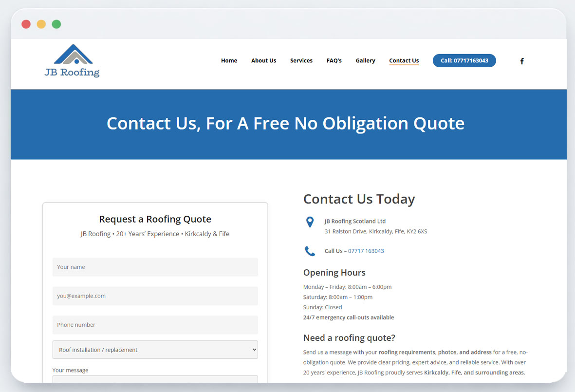Go to the Home menu item
Viewport: 575px width, 392px height.
tap(229, 61)
